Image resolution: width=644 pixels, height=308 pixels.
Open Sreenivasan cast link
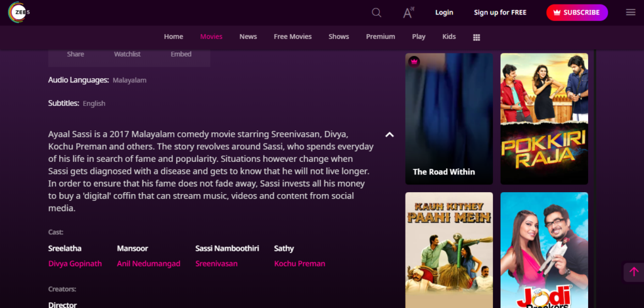(216, 263)
